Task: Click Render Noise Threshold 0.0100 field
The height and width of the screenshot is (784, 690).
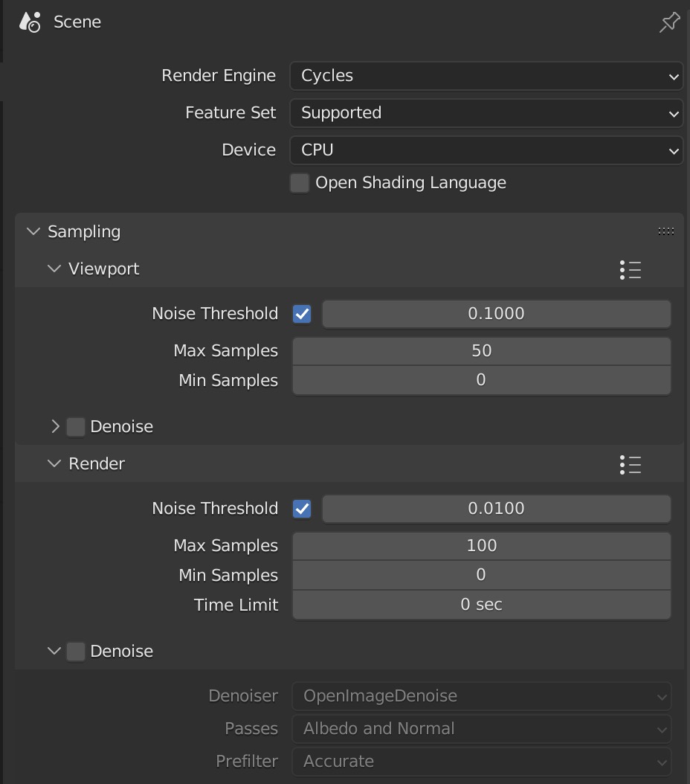Action: coord(496,509)
